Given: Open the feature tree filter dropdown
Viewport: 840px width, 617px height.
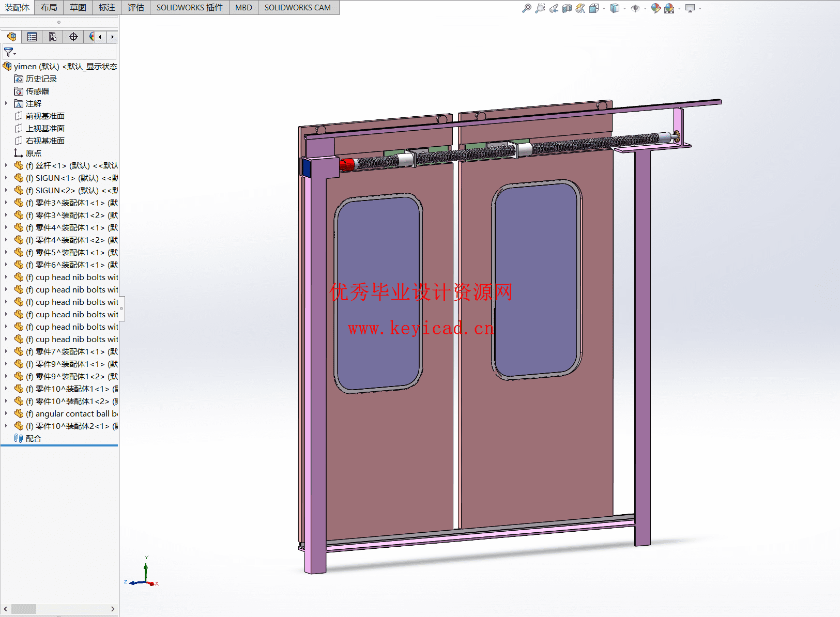Looking at the screenshot, I should pos(10,52).
